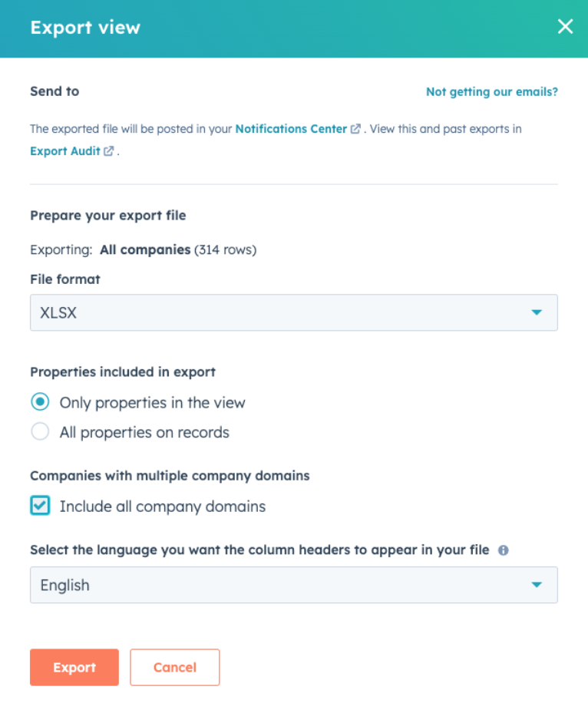Click the Cancel button
The height and width of the screenshot is (703, 588).
click(x=175, y=667)
